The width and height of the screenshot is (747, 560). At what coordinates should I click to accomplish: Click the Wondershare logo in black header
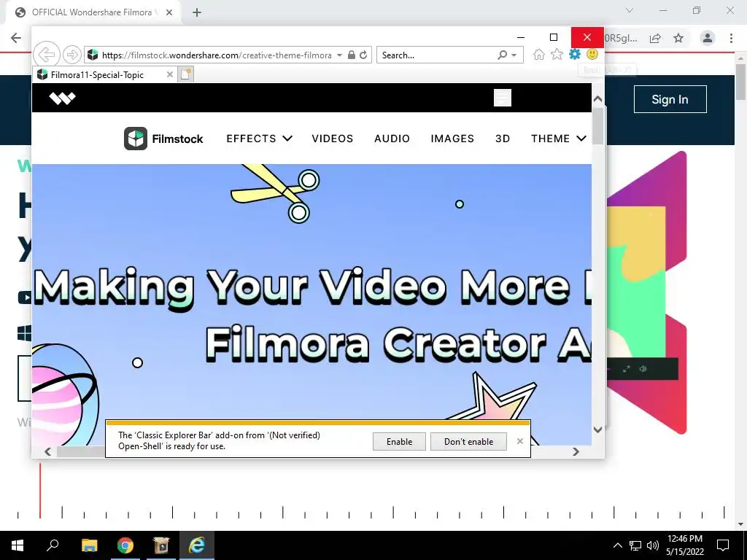(63, 98)
